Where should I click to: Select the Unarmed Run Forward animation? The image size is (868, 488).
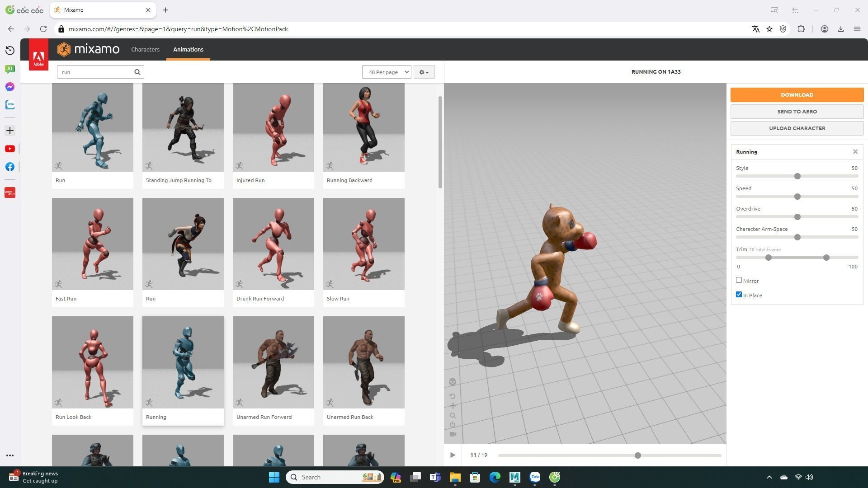273,371
